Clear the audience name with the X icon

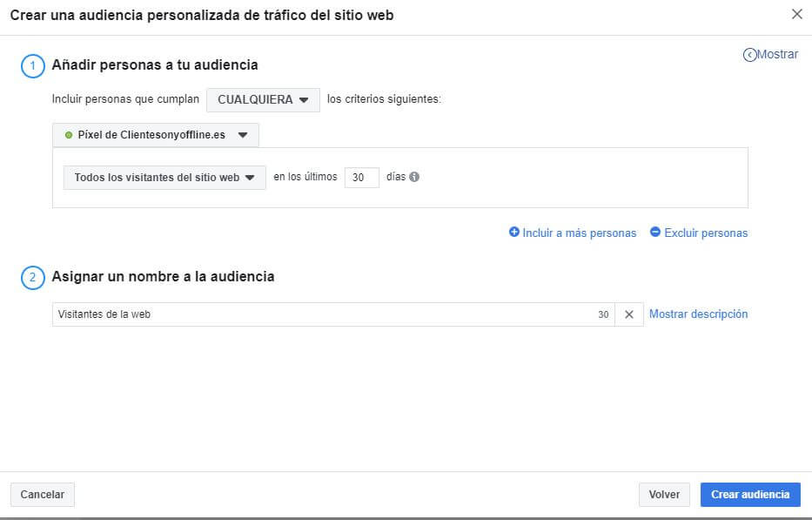629,314
